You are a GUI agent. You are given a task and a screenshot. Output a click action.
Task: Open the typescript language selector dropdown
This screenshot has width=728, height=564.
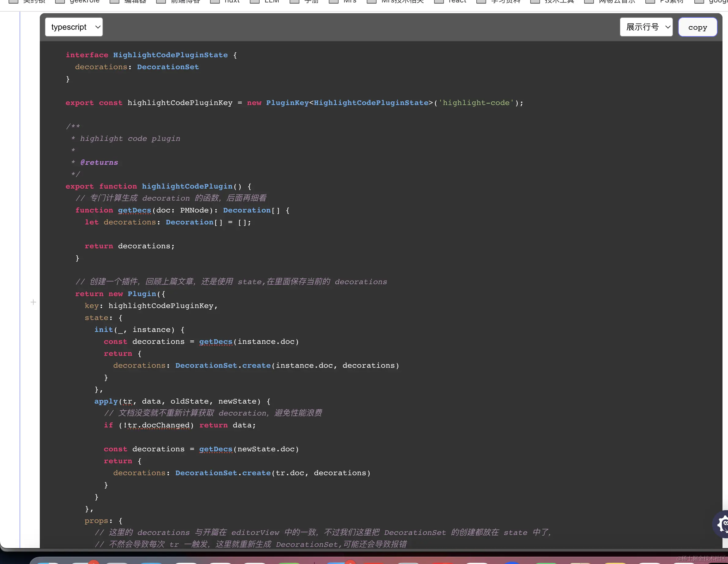pyautogui.click(x=74, y=27)
